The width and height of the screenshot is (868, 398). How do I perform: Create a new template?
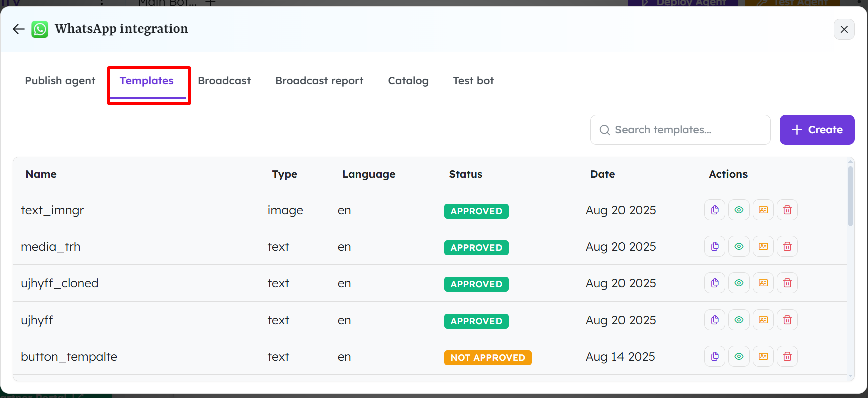817,130
